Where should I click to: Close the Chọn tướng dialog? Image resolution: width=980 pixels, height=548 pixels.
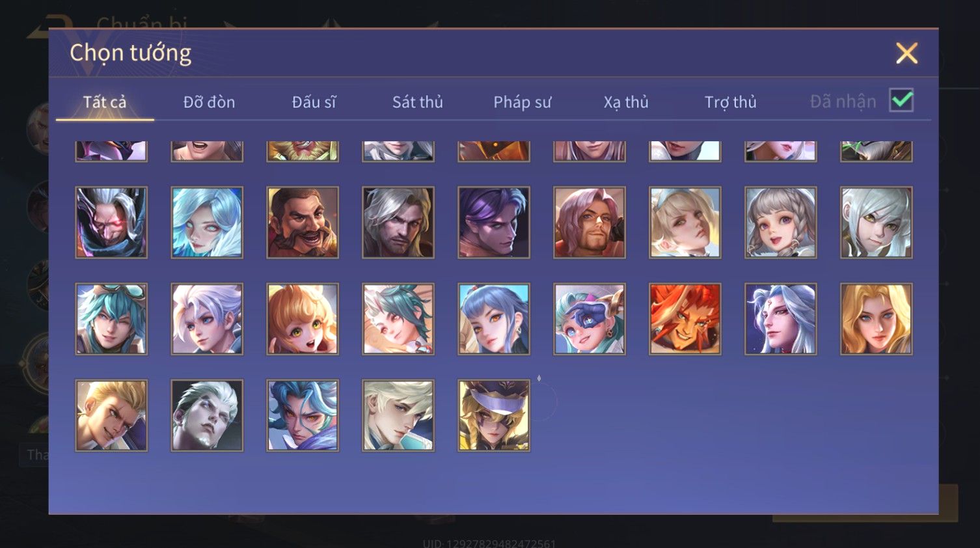tap(906, 53)
